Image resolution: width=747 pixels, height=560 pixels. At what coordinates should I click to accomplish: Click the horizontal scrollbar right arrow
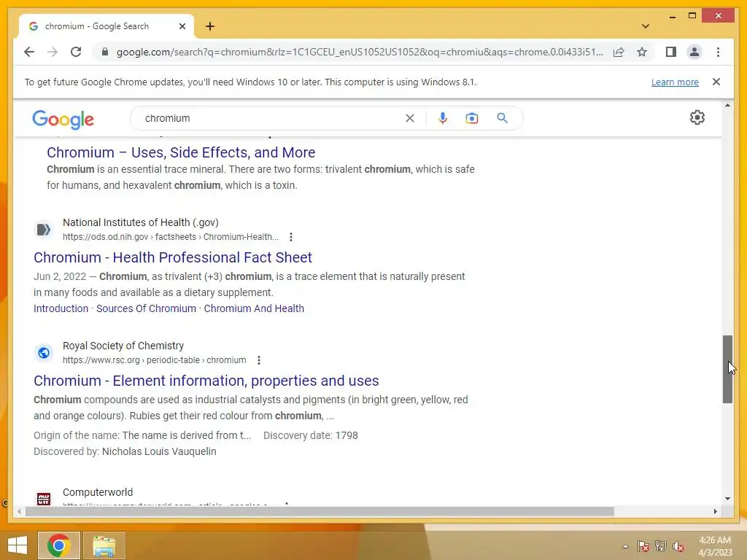[716, 511]
